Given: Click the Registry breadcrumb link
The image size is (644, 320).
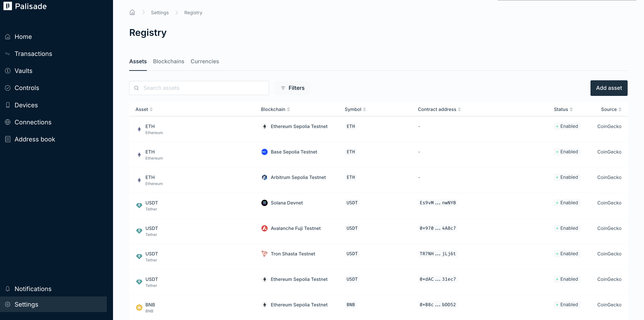Looking at the screenshot, I should click(193, 13).
